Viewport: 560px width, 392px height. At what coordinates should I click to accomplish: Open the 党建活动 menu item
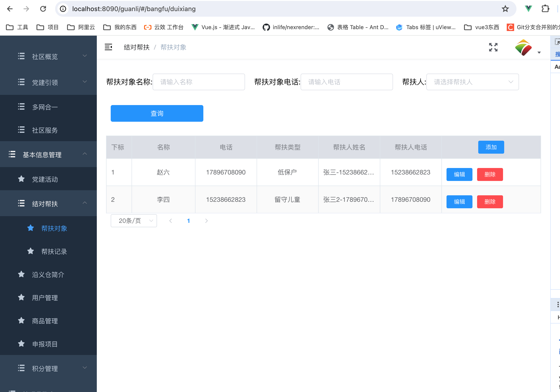click(x=48, y=179)
